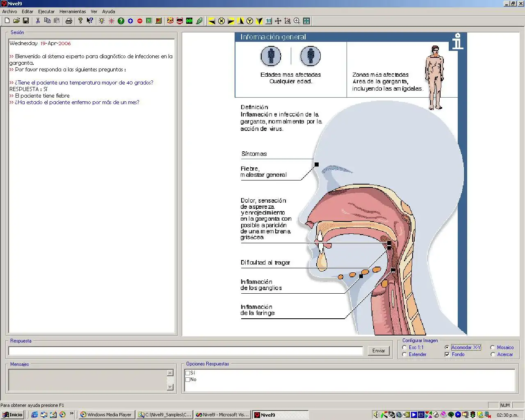The width and height of the screenshot is (525, 420).
Task: Click the system tray volume speaker icon
Action: (376, 415)
